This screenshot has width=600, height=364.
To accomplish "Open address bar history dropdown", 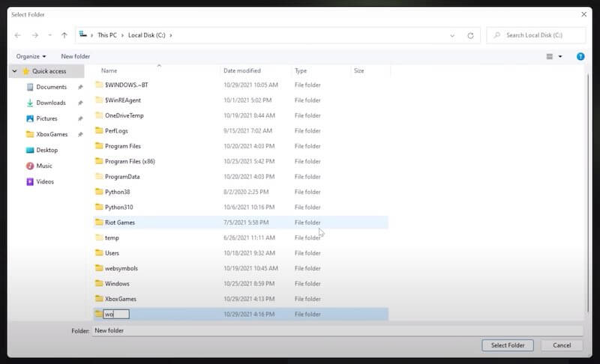I will tap(452, 35).
